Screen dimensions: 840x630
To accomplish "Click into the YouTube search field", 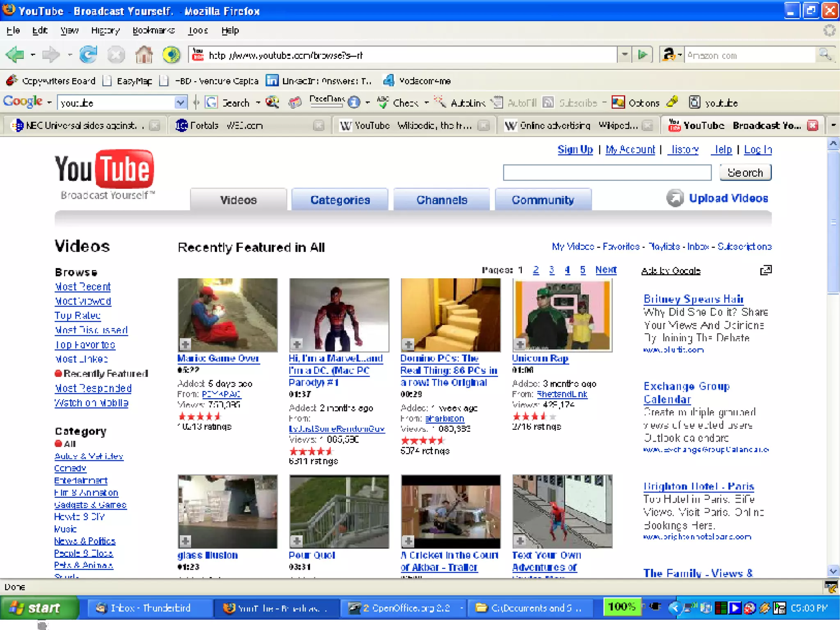I will (607, 172).
